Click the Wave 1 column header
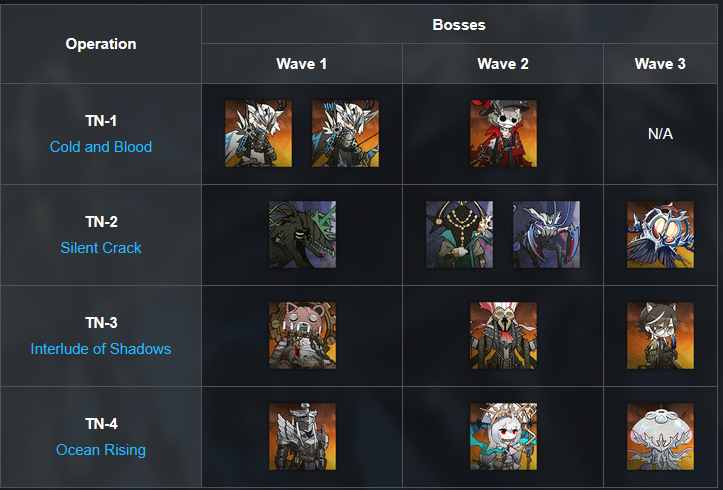 click(x=302, y=64)
